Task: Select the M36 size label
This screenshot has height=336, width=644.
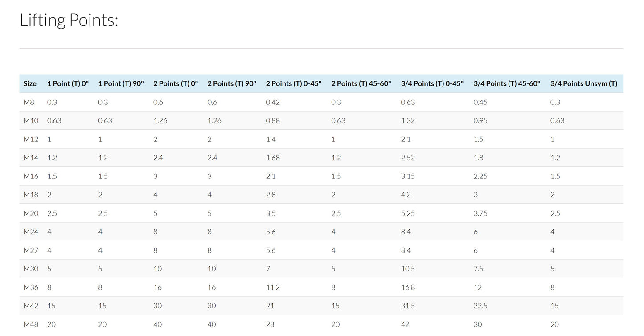Action: click(31, 287)
